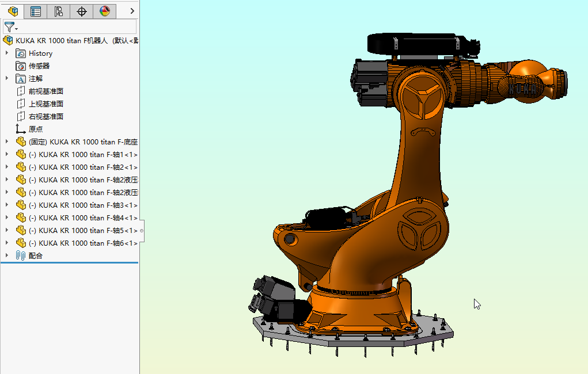Screen dimensions: 588x374
Task: Expand the History folder
Action: [7, 53]
